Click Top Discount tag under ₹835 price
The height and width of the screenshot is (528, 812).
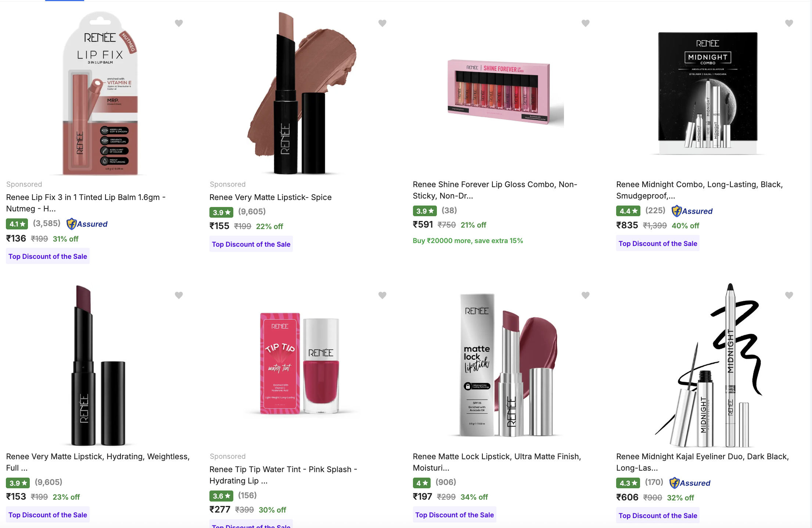click(x=658, y=243)
